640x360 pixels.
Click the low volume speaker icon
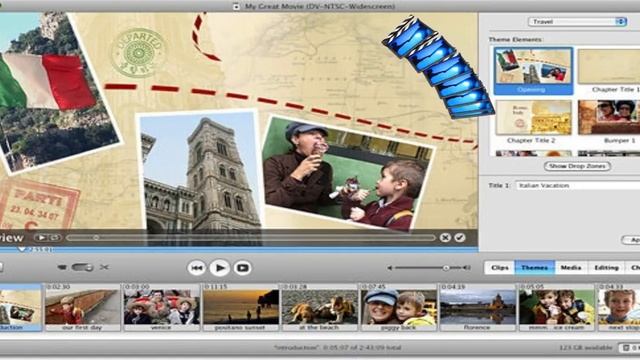[390, 268]
